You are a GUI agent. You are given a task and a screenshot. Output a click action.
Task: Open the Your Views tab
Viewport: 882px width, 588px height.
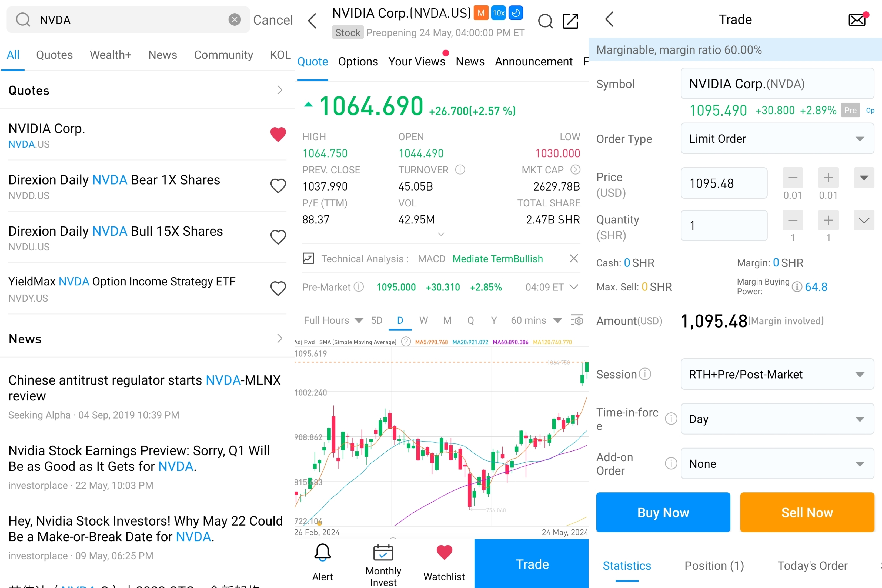click(x=417, y=62)
